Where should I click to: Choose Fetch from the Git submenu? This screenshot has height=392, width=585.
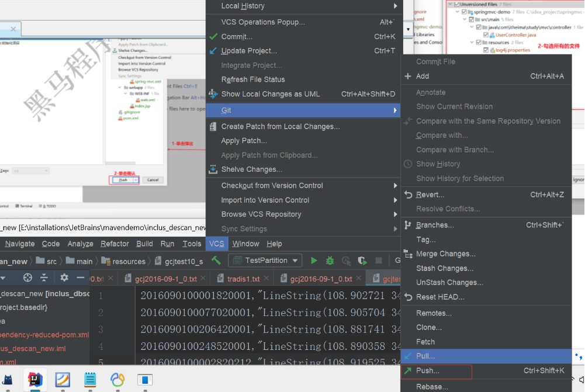[x=425, y=342]
